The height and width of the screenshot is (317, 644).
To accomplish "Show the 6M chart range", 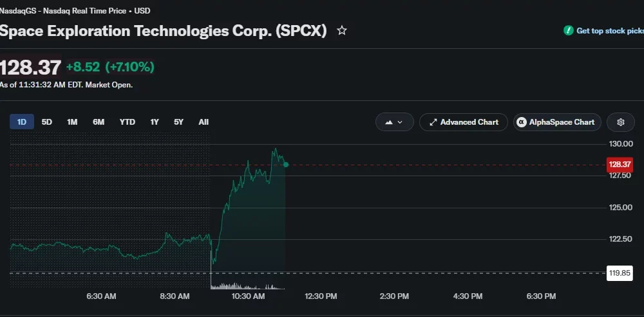I will tap(99, 122).
